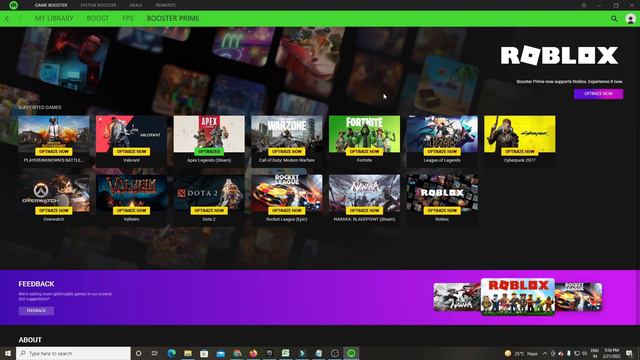
Task: Optimize PlayerUnknown's Battlegrounds now
Action: point(53,151)
